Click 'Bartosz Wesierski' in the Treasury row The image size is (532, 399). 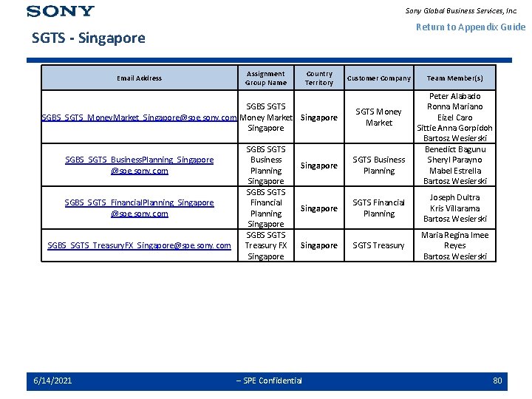tap(455, 256)
